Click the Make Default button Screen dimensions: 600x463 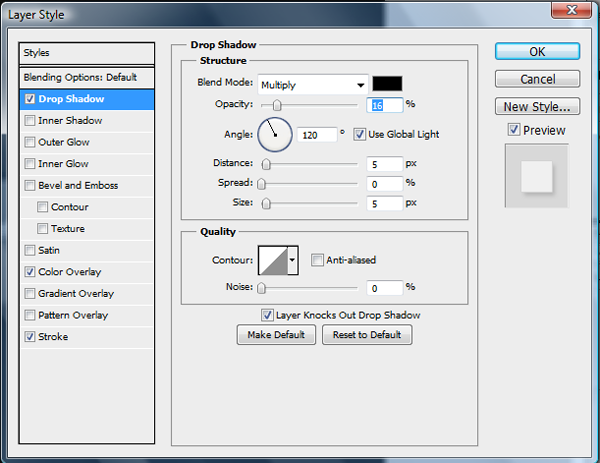coord(276,335)
